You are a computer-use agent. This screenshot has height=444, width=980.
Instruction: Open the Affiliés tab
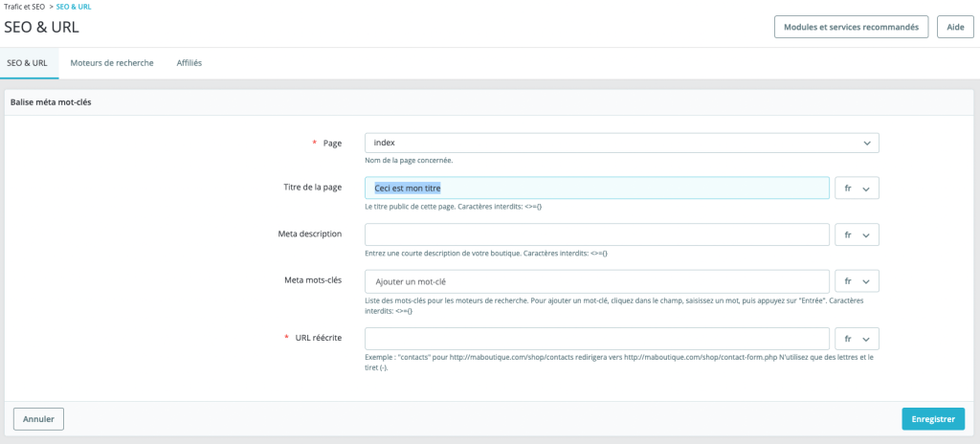point(189,63)
